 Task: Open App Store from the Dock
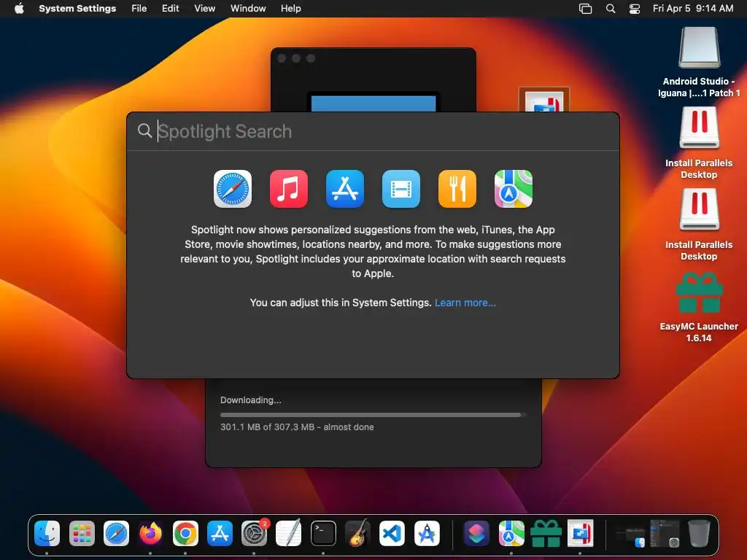click(220, 533)
